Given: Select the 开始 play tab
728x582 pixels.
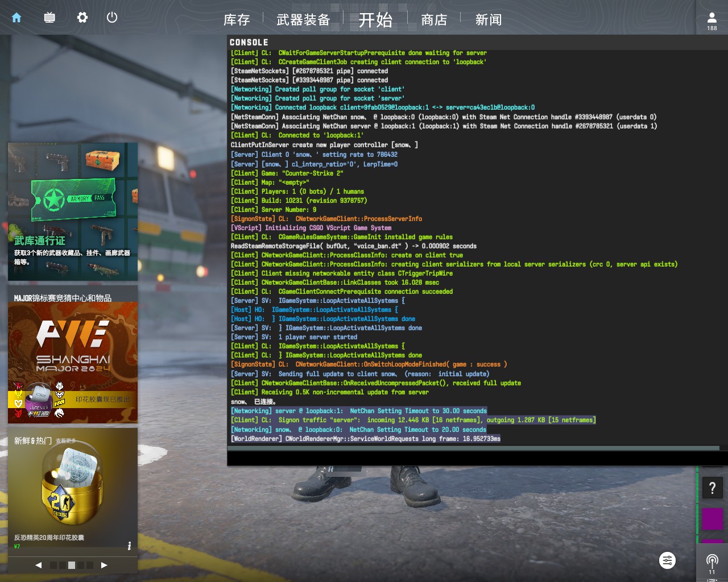Looking at the screenshot, I should (375, 20).
